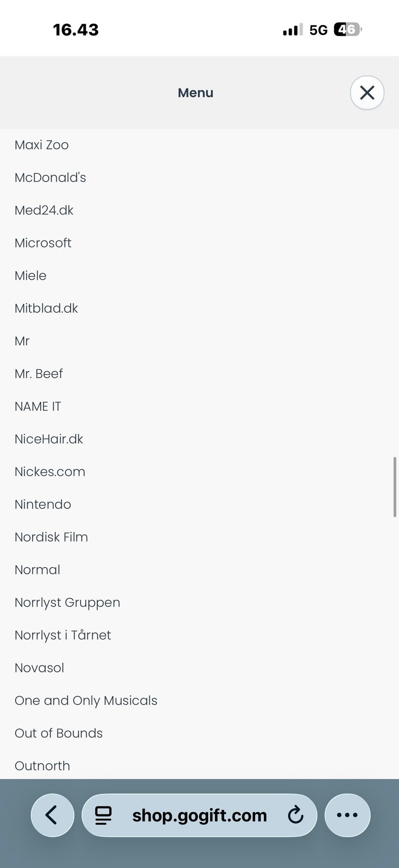Go to Med24.dk
The height and width of the screenshot is (868, 399).
pos(44,210)
